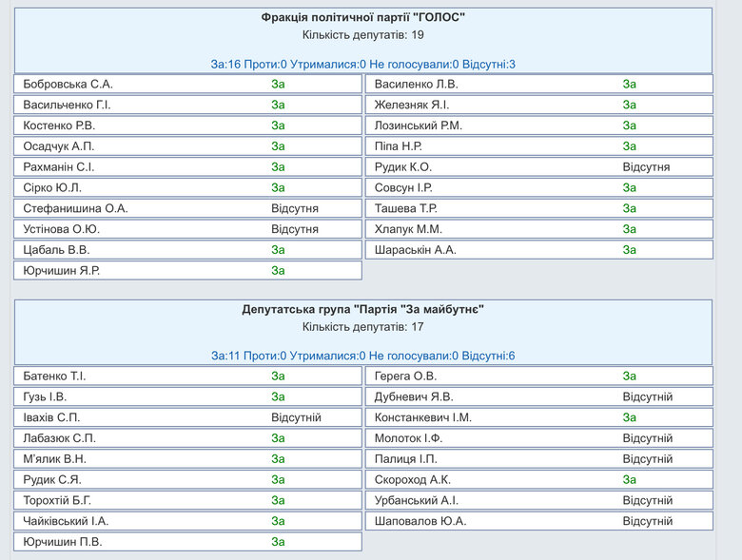
Task: Click the green 'За' vote for Батенко Т.І.
Action: click(x=278, y=377)
